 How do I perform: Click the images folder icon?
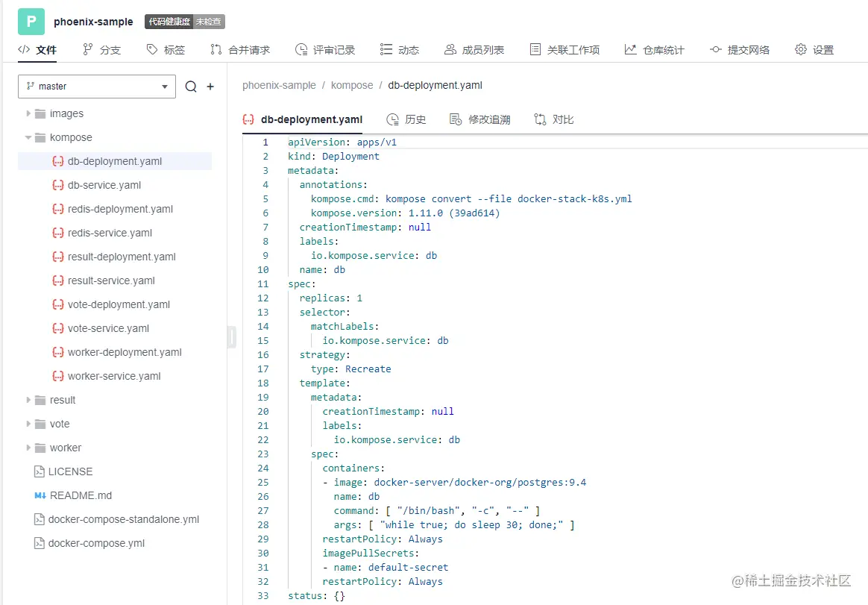click(x=40, y=113)
